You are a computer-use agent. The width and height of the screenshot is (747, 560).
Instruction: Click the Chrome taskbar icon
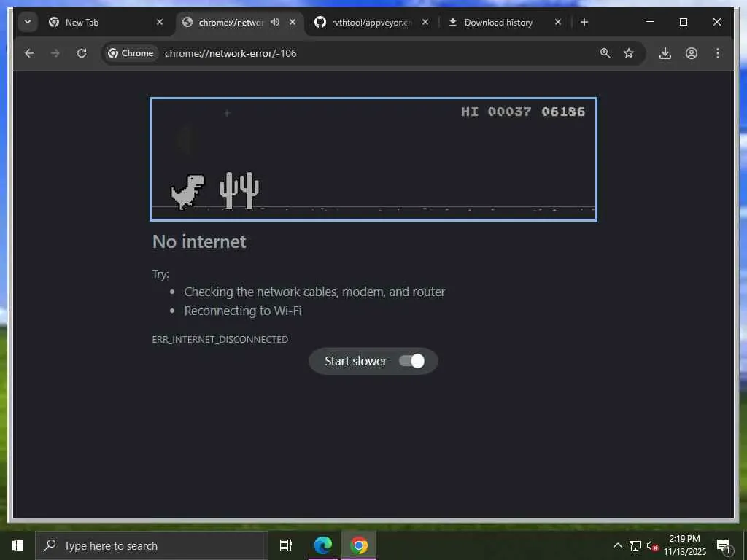[x=359, y=545]
